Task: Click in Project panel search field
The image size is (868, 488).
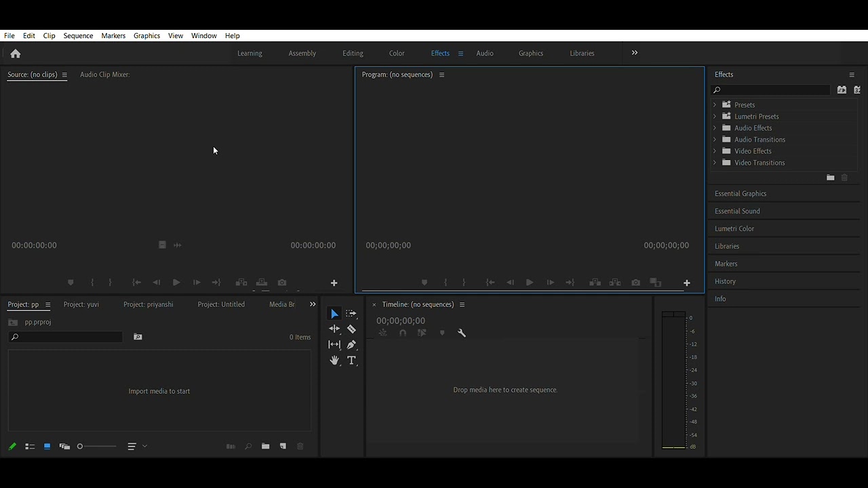Action: point(66,337)
